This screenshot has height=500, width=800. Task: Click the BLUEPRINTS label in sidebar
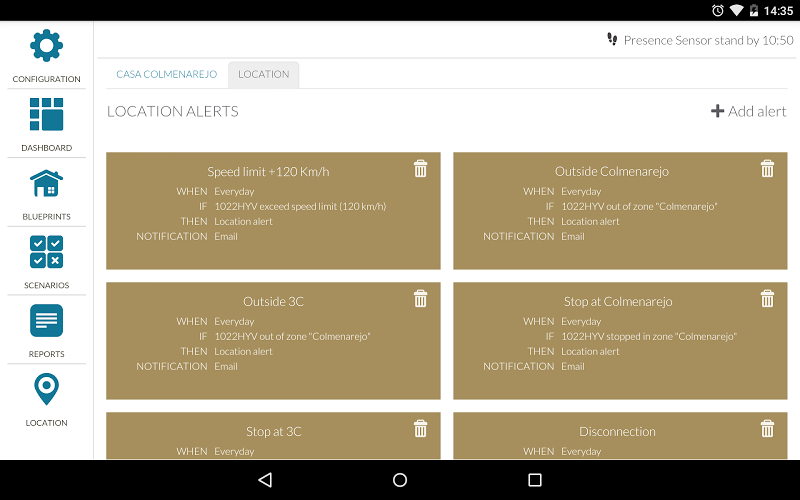pyautogui.click(x=46, y=217)
